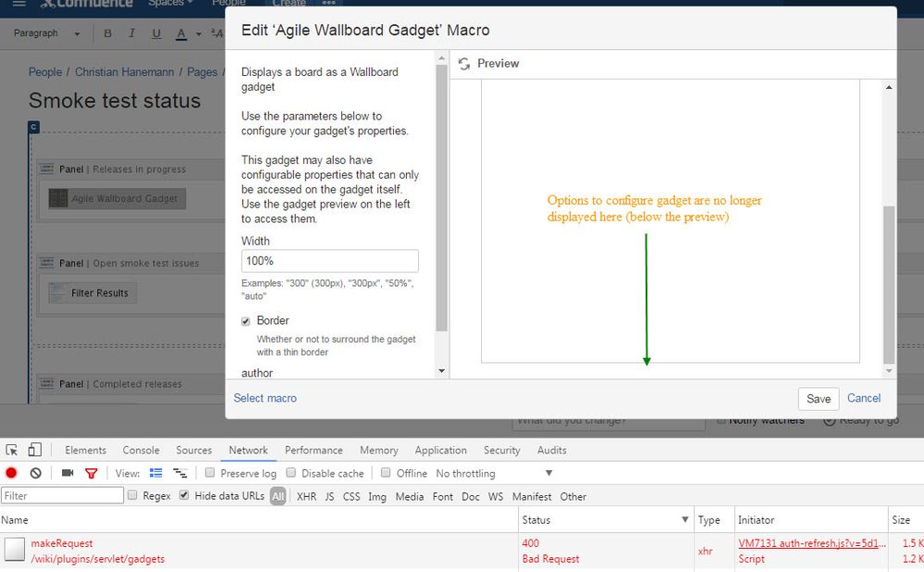Switch to the Console tab
This screenshot has width=924, height=572.
point(141,450)
